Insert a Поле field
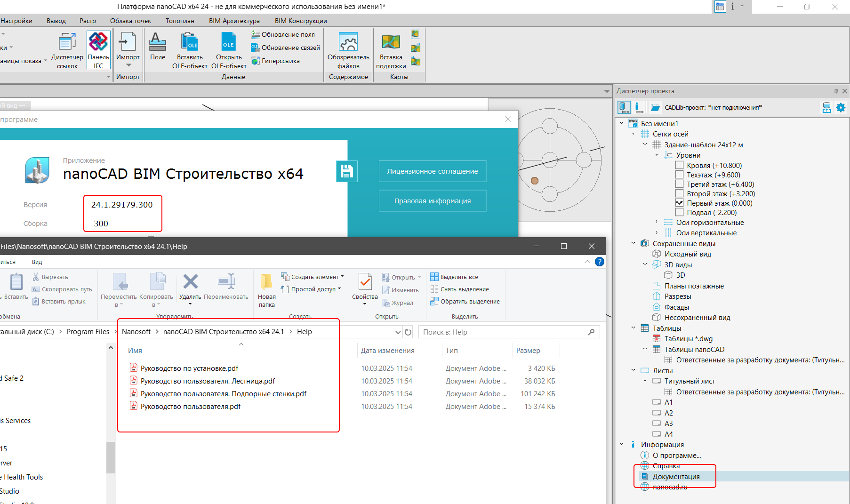The image size is (850, 504). point(158,46)
